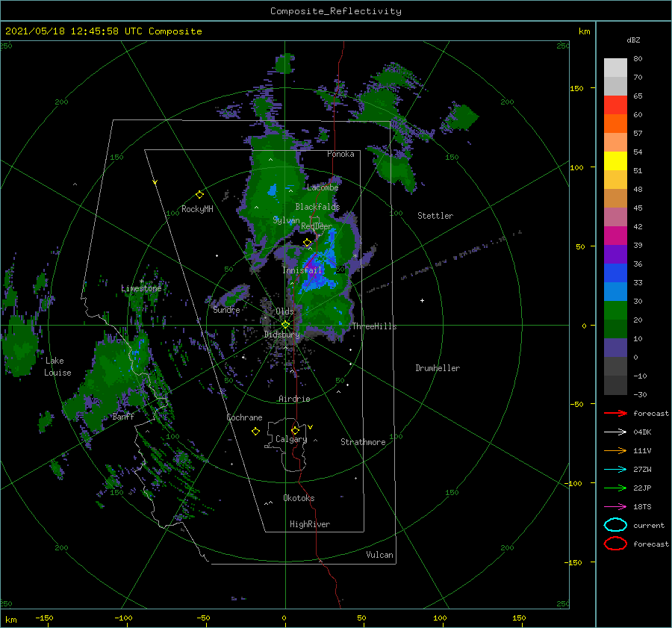The image size is (672, 628).
Task: Select the Banff town label
Action: pos(123,416)
